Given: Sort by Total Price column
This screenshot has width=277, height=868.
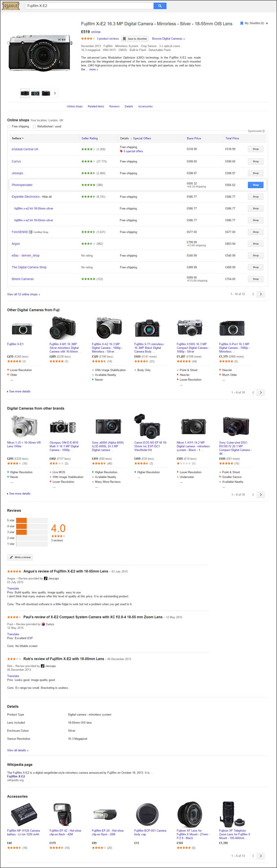Looking at the screenshot, I should [x=232, y=139].
